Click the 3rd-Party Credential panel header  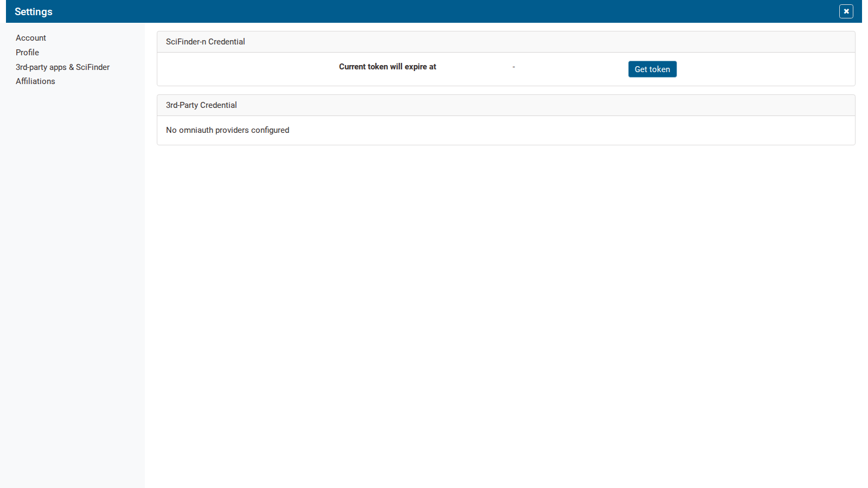[x=506, y=105]
